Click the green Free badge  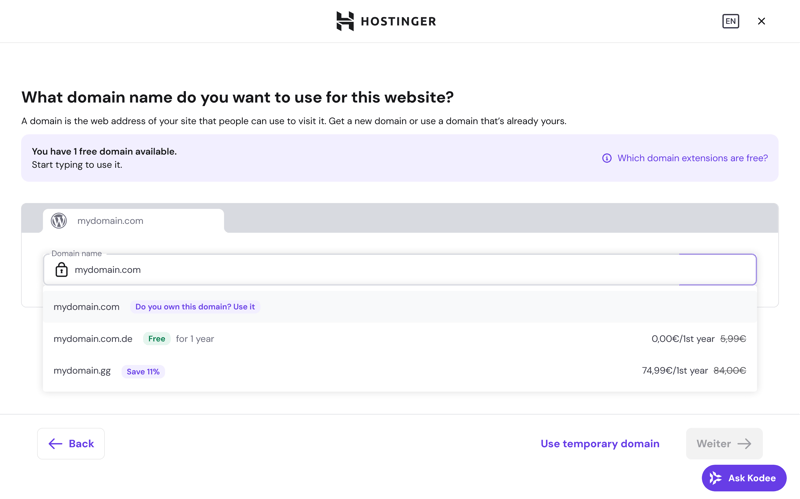click(156, 339)
